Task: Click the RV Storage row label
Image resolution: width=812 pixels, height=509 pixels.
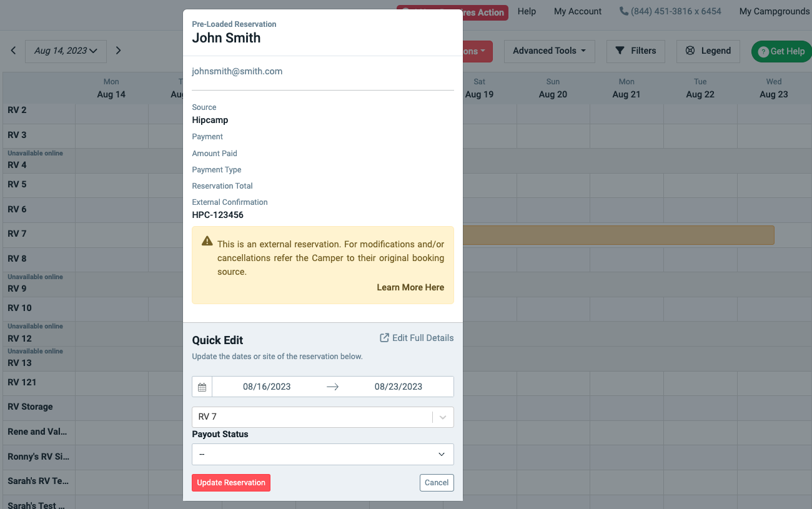Action: [30, 407]
